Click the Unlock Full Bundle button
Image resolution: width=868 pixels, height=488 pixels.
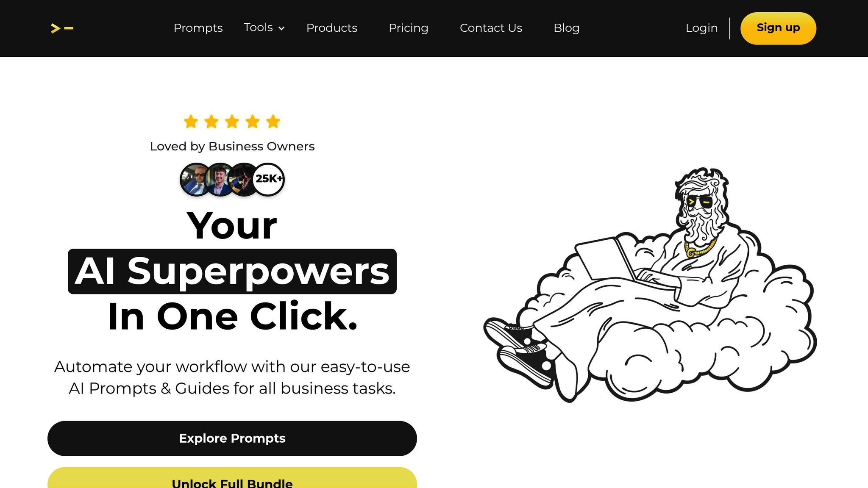point(232,478)
